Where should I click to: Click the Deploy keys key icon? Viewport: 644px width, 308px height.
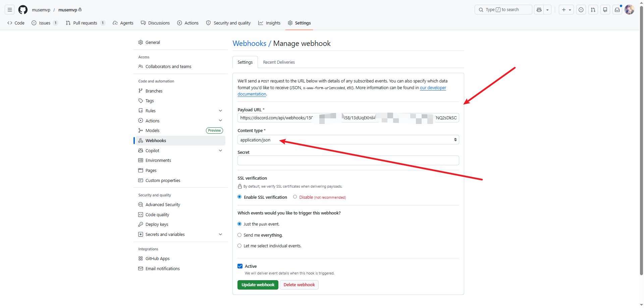[x=141, y=225]
